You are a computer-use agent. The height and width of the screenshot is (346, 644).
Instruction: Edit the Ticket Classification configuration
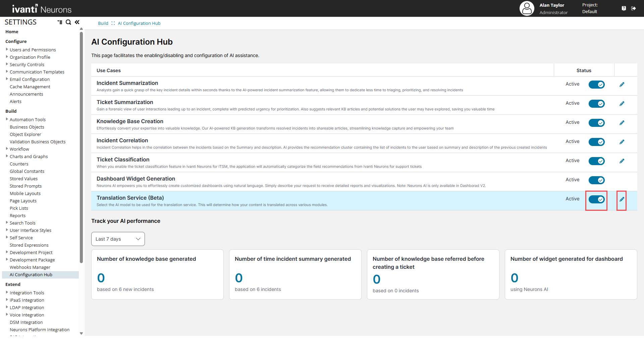coord(622,161)
